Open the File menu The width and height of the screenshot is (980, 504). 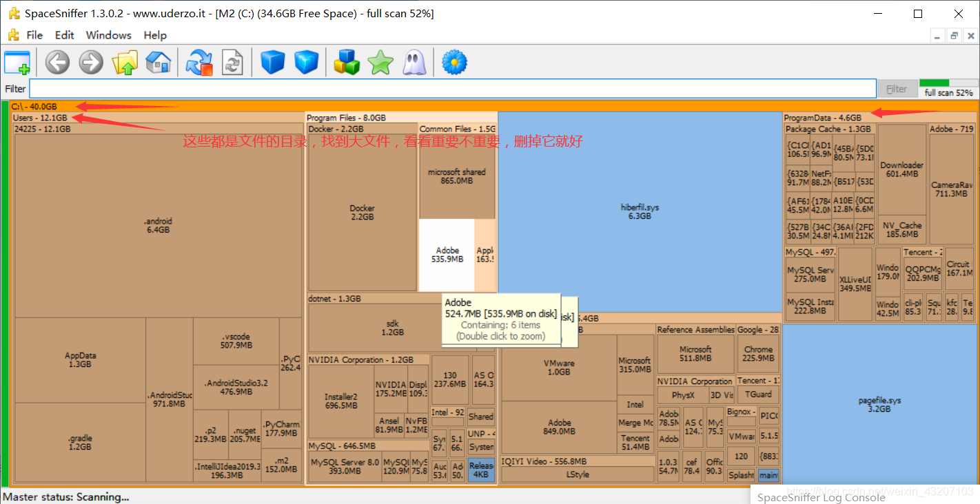[34, 35]
